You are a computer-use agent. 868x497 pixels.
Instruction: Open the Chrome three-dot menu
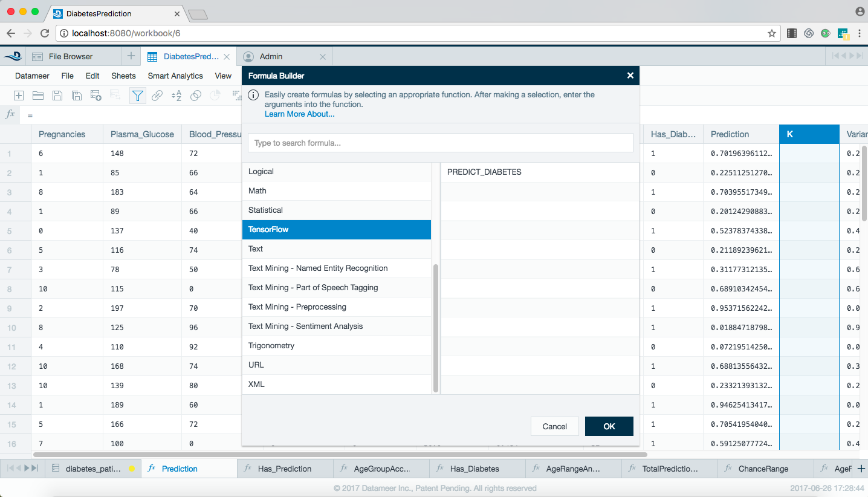click(860, 33)
